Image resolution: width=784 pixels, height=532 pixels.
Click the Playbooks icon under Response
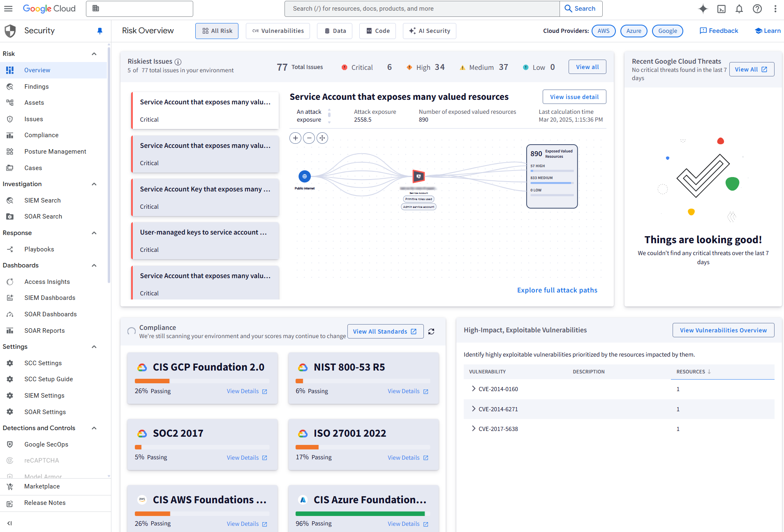point(10,249)
